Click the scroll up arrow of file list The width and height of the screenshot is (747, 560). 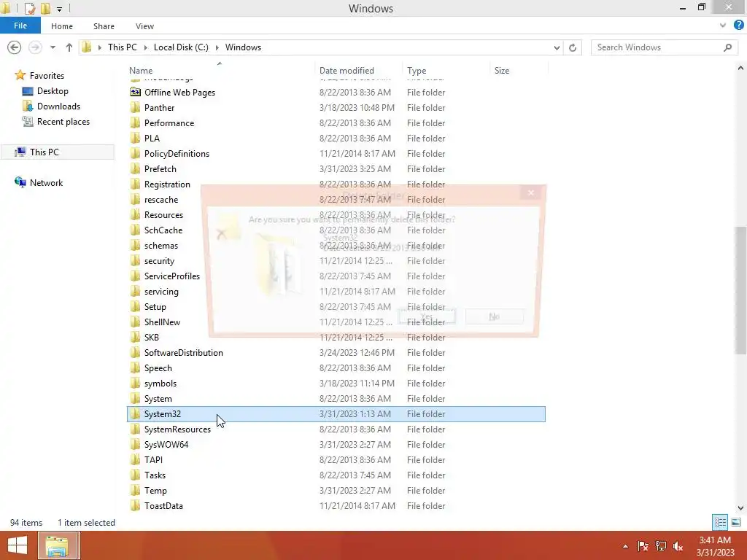point(740,68)
